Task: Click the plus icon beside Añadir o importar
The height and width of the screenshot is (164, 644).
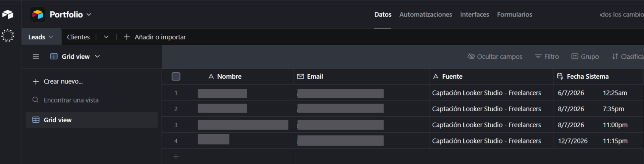Action: [126, 37]
